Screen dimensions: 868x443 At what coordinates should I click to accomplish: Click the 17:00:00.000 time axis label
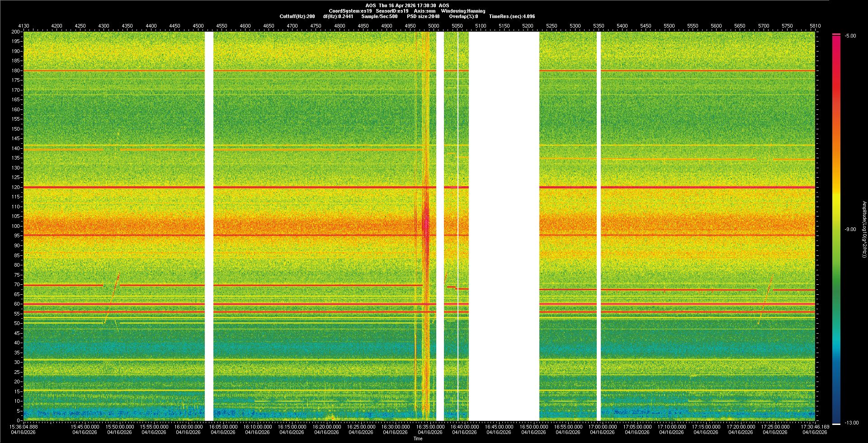tap(602, 427)
